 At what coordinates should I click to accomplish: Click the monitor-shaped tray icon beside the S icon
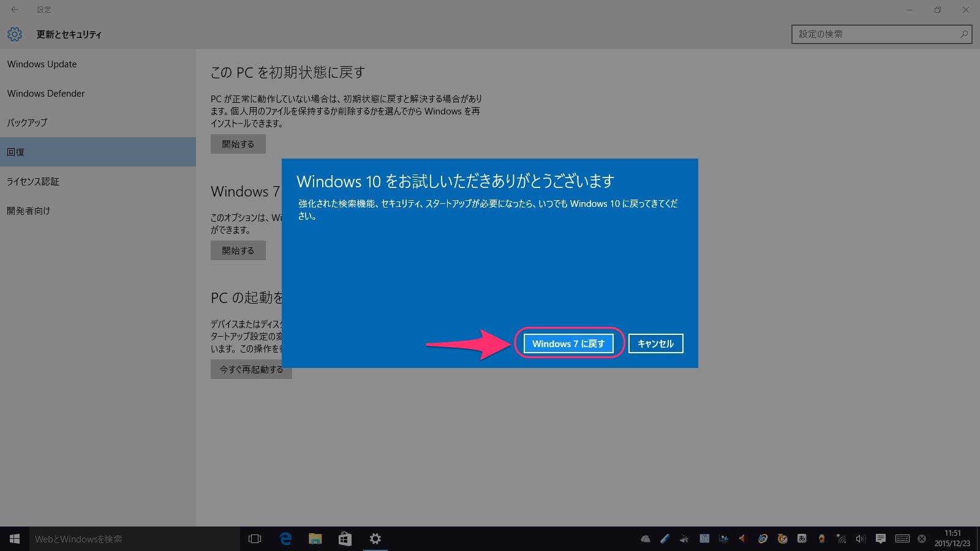tap(724, 539)
